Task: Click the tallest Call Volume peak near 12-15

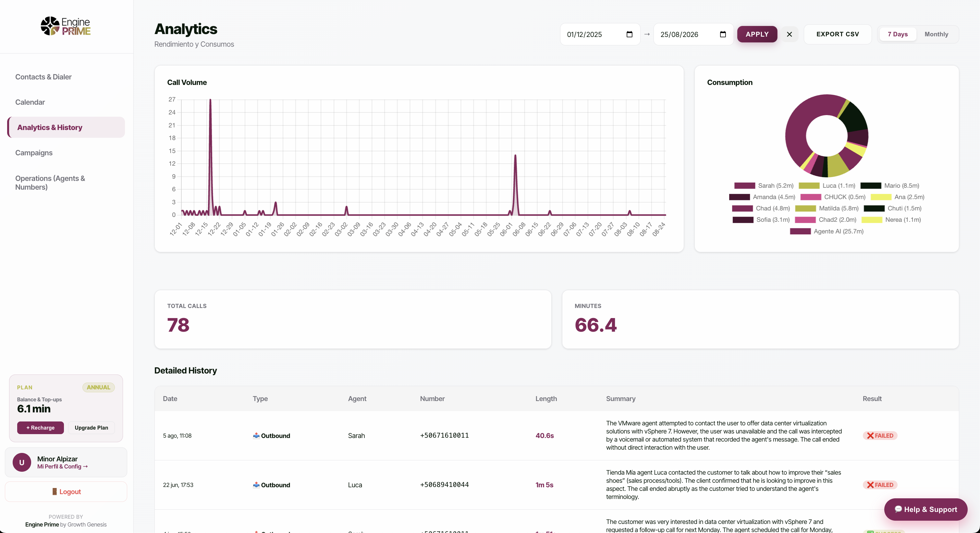Action: [210, 100]
